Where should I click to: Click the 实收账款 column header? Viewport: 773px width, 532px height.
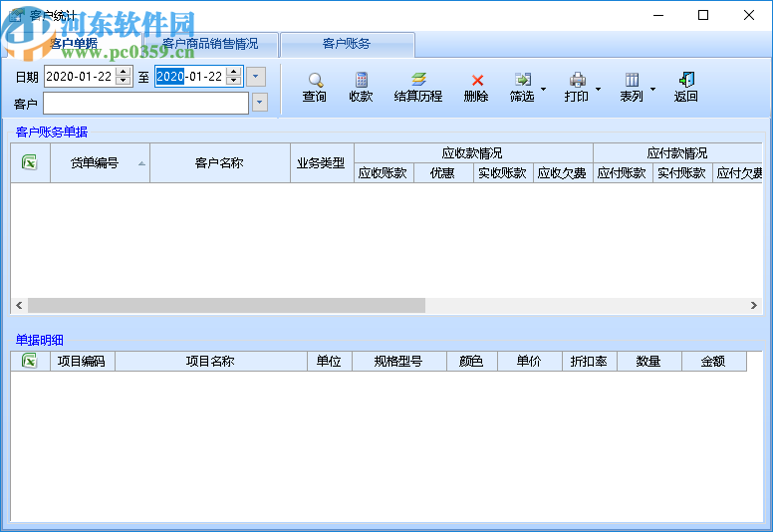pyautogui.click(x=503, y=173)
